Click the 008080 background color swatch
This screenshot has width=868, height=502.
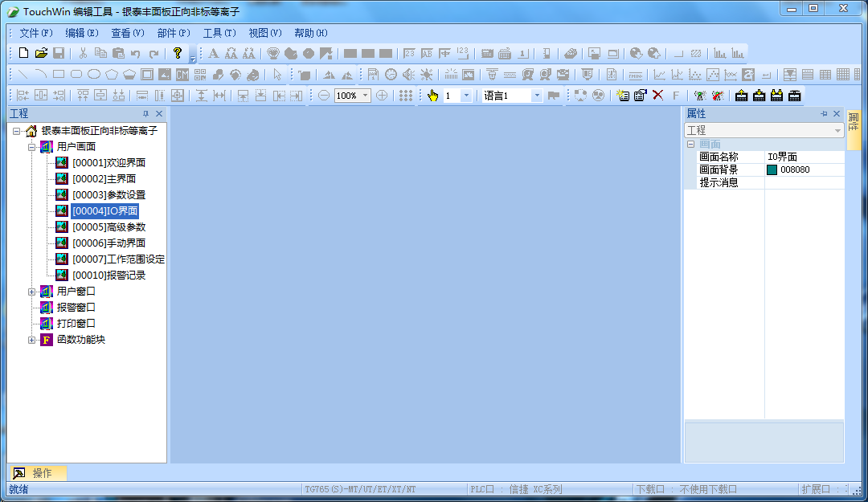(772, 170)
